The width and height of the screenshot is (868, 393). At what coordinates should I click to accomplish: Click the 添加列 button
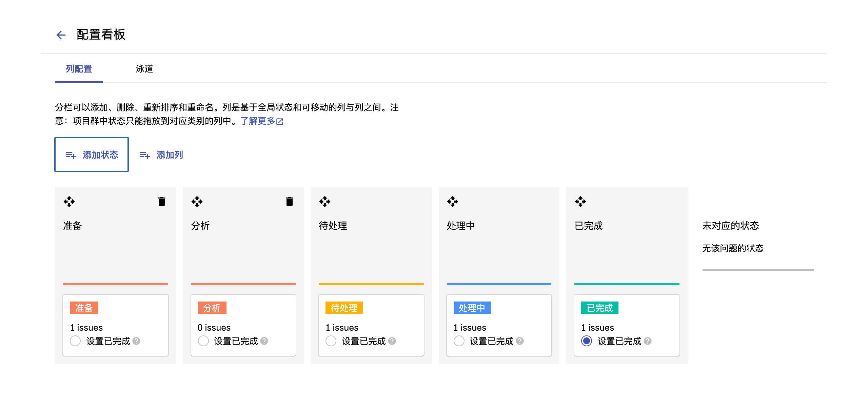pos(161,155)
